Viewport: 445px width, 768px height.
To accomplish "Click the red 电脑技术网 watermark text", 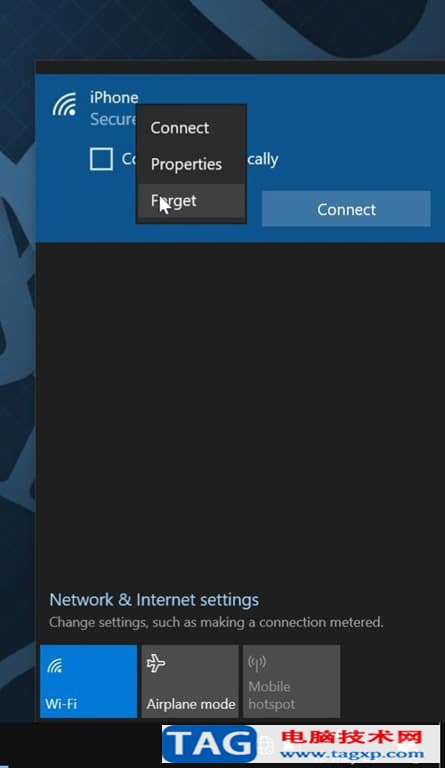I will [352, 737].
